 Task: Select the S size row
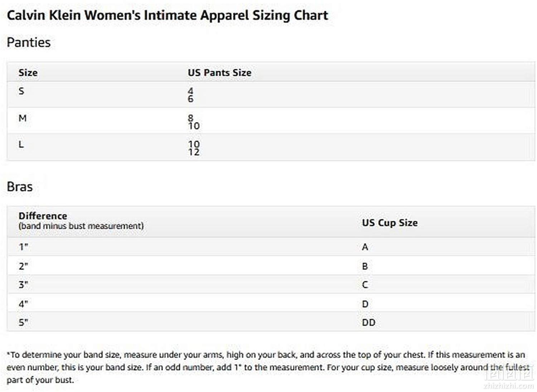[x=271, y=95]
